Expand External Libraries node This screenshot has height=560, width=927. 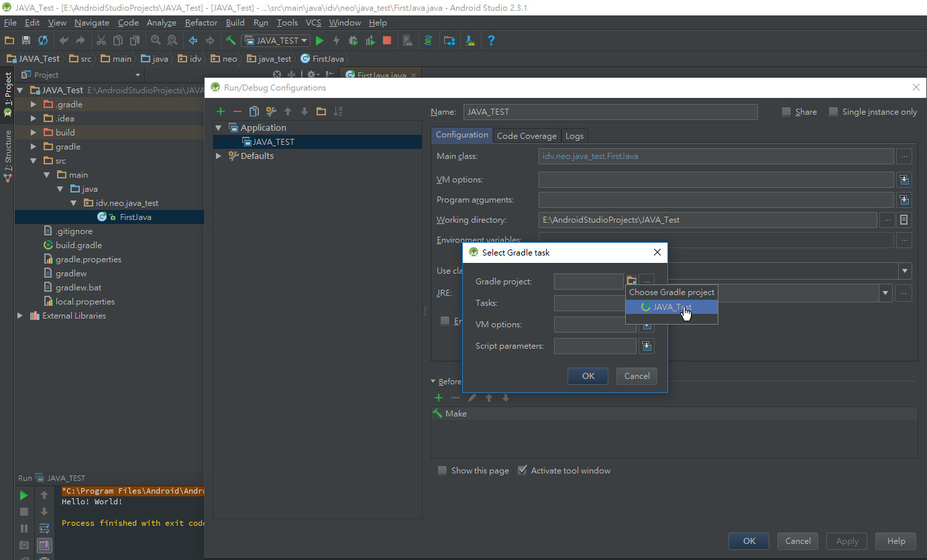(20, 316)
